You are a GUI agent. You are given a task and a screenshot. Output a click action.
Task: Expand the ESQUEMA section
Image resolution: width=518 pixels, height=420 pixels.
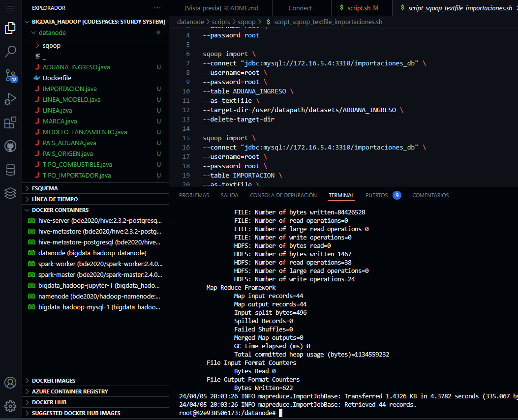click(44, 188)
